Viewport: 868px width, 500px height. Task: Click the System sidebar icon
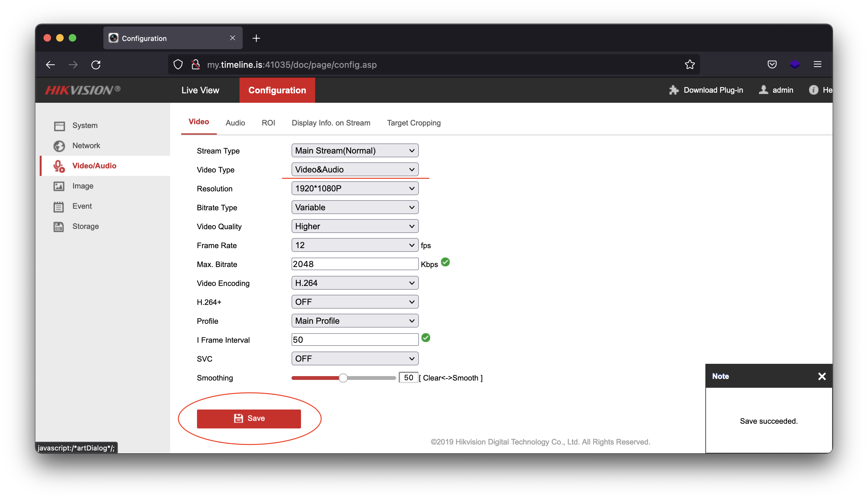[x=59, y=126]
